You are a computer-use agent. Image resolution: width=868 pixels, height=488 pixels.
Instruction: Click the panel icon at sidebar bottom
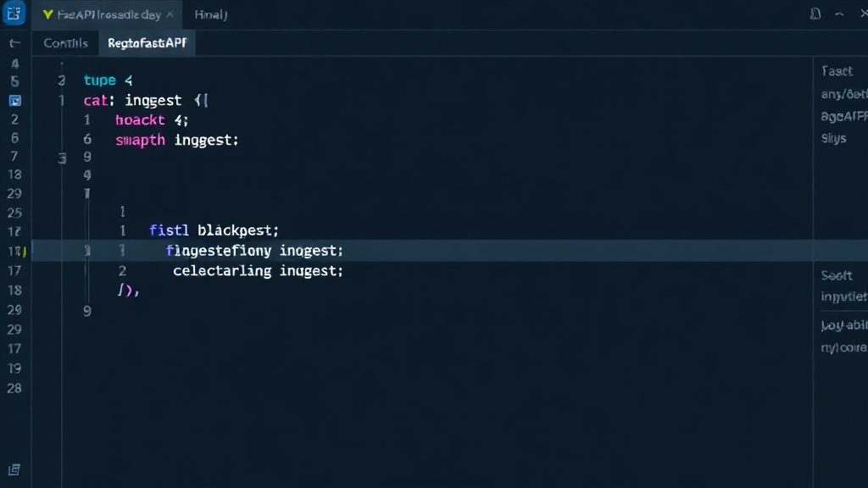click(x=14, y=469)
